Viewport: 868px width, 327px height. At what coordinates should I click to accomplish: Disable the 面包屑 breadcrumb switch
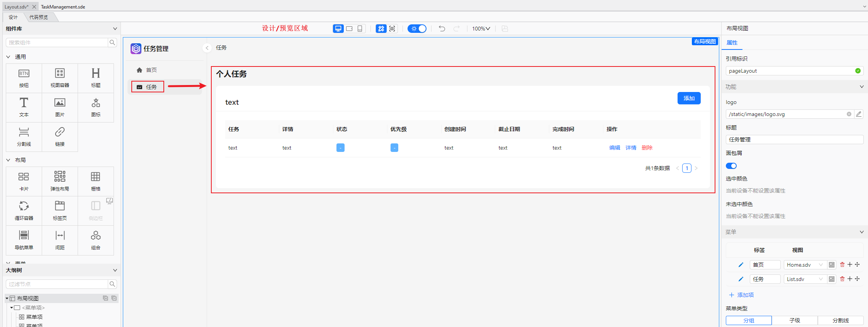(x=731, y=166)
